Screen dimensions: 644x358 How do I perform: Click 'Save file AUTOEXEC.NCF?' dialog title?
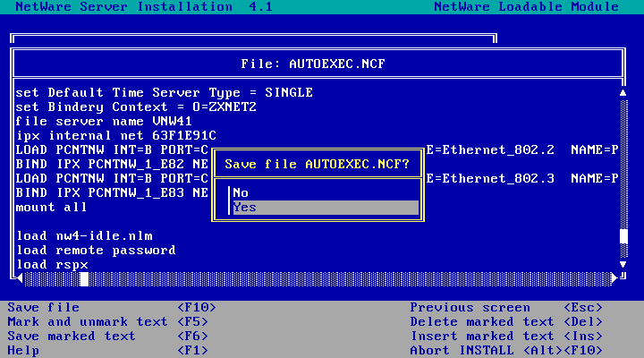coord(317,165)
